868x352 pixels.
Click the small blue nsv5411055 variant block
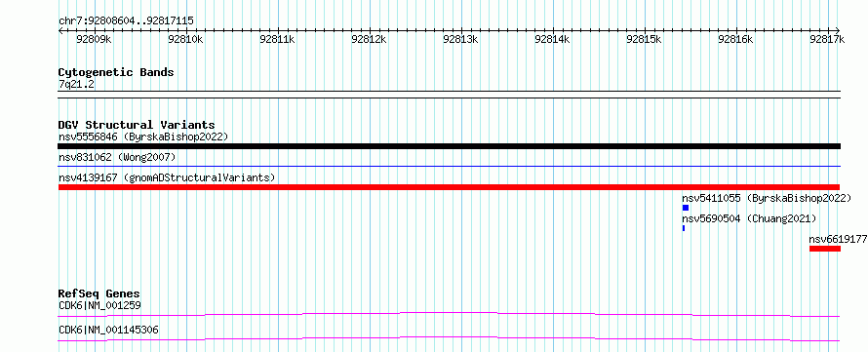coord(686,208)
